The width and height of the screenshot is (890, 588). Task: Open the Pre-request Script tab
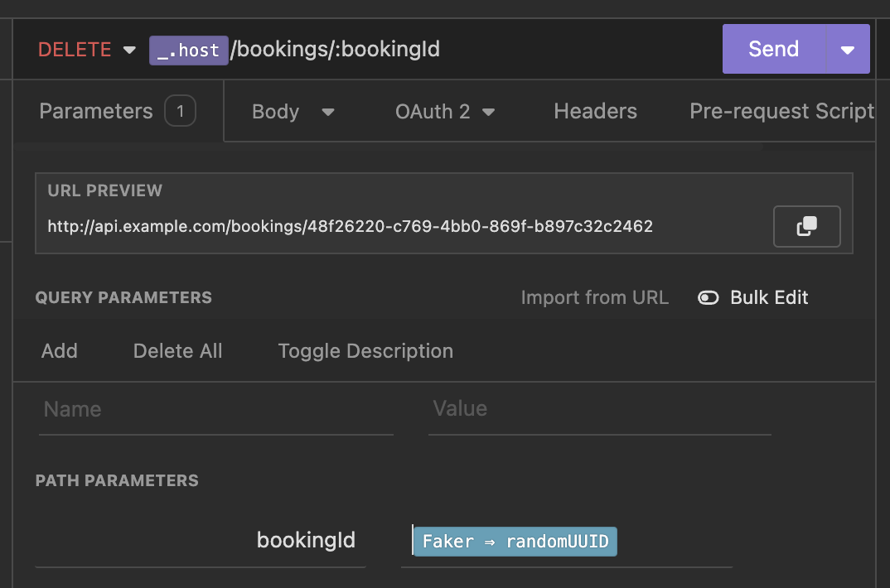pos(781,112)
